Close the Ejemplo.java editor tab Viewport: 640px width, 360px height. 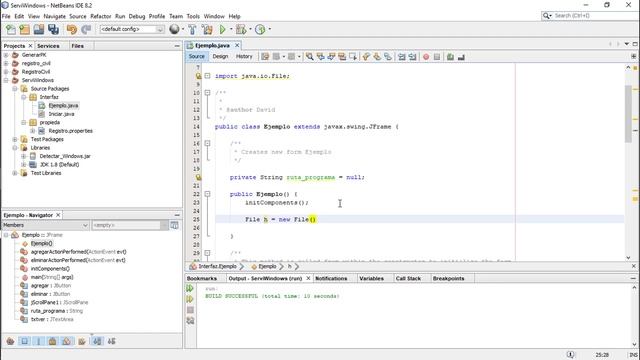[x=237, y=45]
